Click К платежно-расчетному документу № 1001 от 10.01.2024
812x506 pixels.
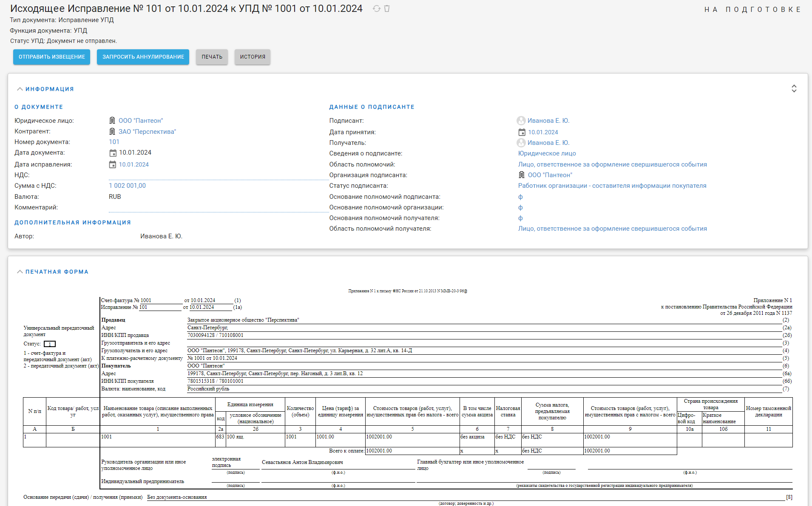[x=212, y=358]
